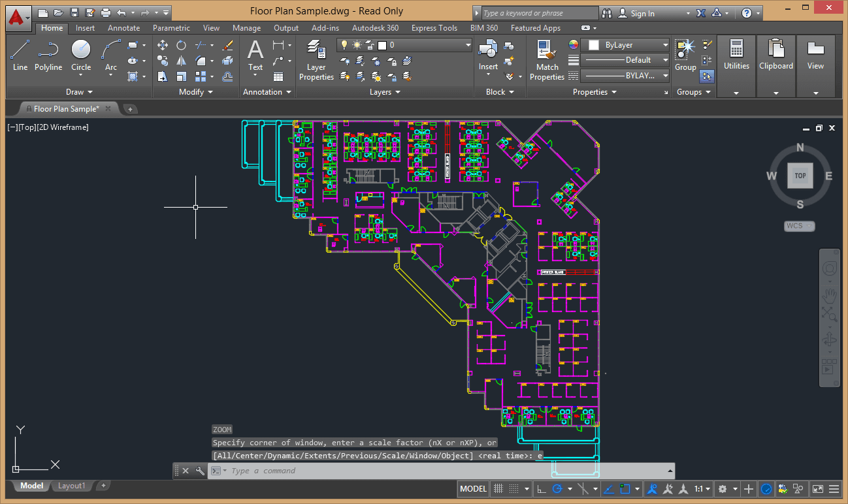Open the layer selection dropdown
This screenshot has height=504, width=848.
469,44
